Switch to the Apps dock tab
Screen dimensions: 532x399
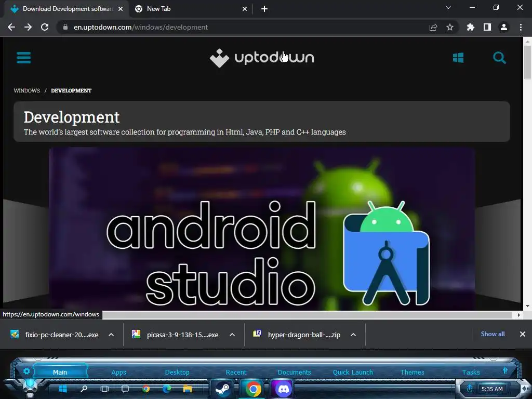click(119, 372)
